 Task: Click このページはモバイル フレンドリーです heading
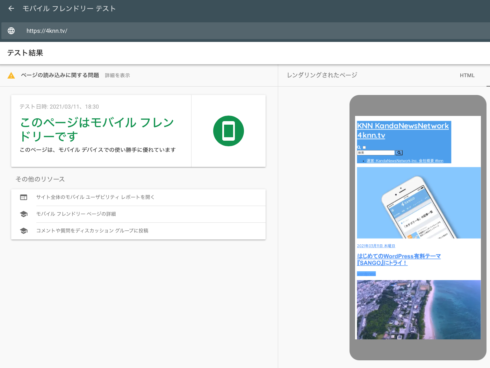coord(97,129)
